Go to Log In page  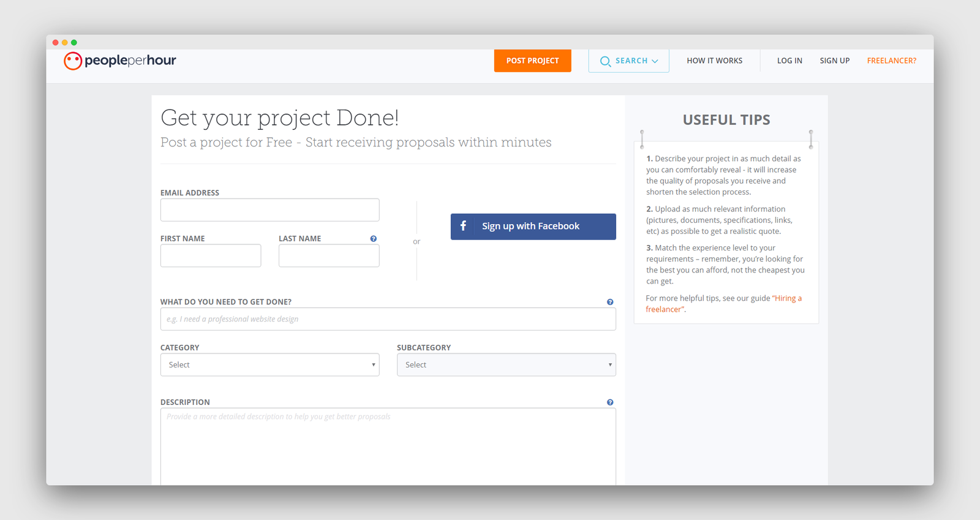(x=790, y=61)
